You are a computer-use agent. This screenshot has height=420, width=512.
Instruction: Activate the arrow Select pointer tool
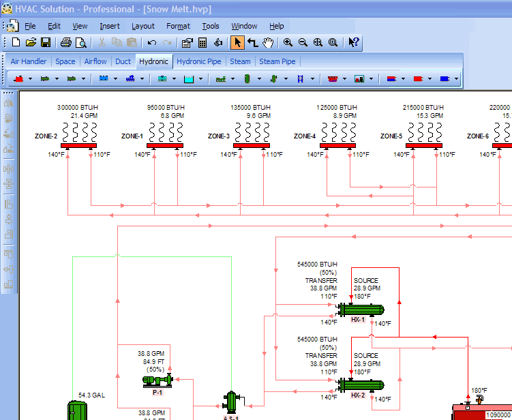pos(237,42)
